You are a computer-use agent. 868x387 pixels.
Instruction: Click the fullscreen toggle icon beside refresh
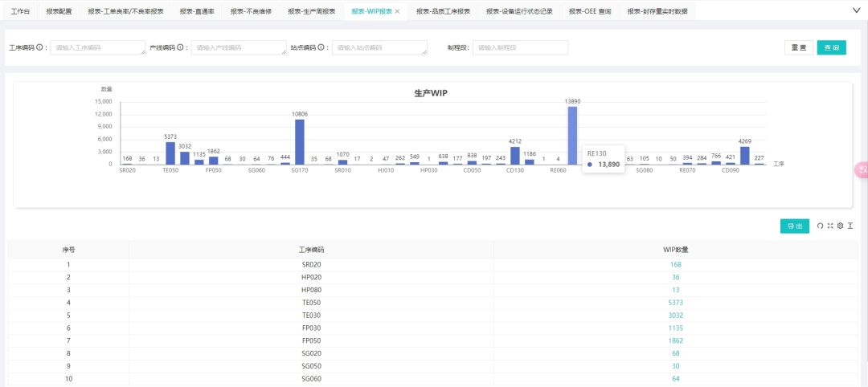829,226
